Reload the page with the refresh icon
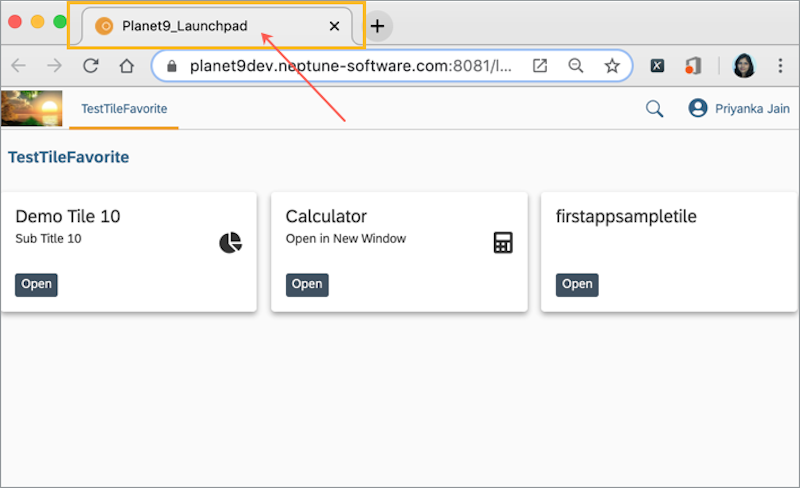Screen dimensions: 800x488 coord(90,66)
